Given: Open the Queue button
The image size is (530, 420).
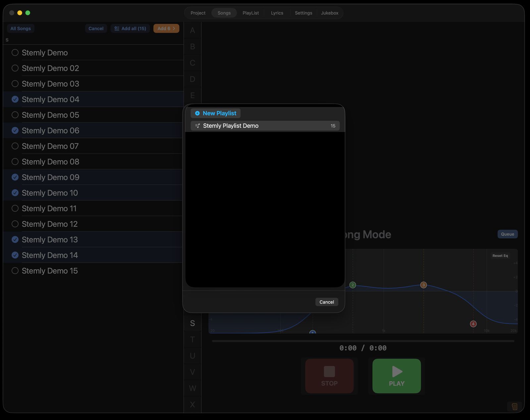Looking at the screenshot, I should pos(507,234).
